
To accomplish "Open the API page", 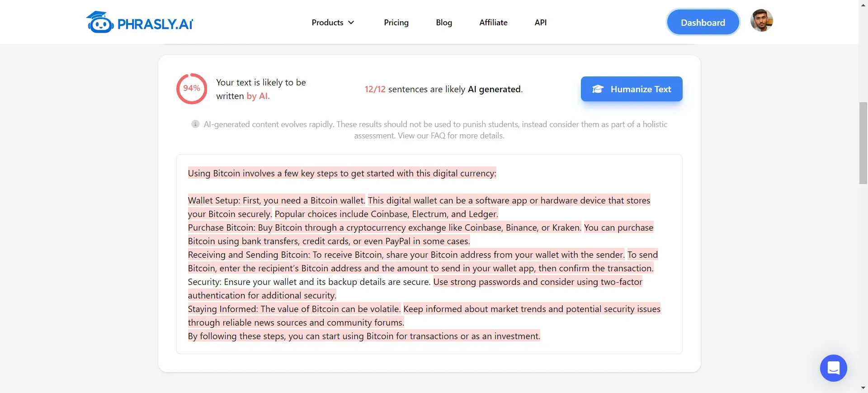I will click(541, 23).
